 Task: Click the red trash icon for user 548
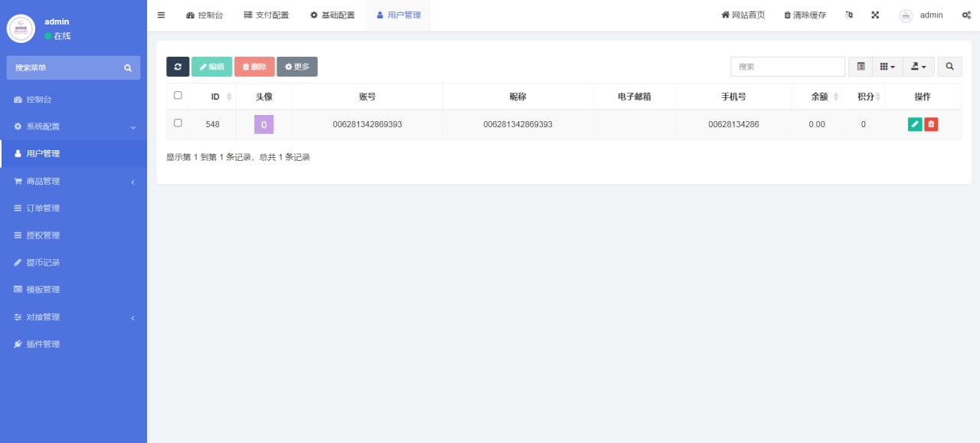pos(930,123)
